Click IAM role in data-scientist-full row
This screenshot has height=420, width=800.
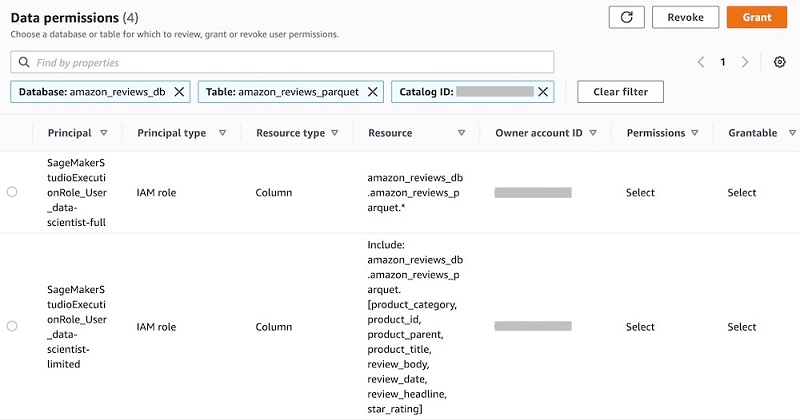(156, 192)
